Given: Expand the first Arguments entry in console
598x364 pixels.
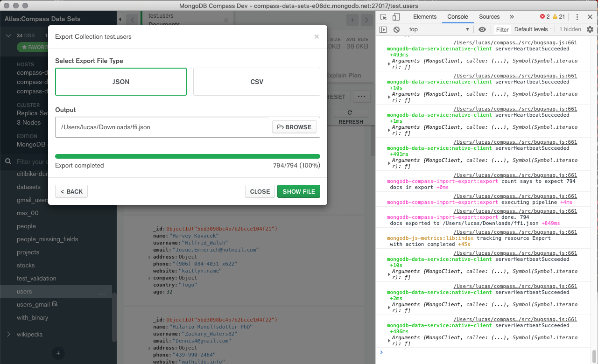Looking at the screenshot, I should click(x=390, y=64).
